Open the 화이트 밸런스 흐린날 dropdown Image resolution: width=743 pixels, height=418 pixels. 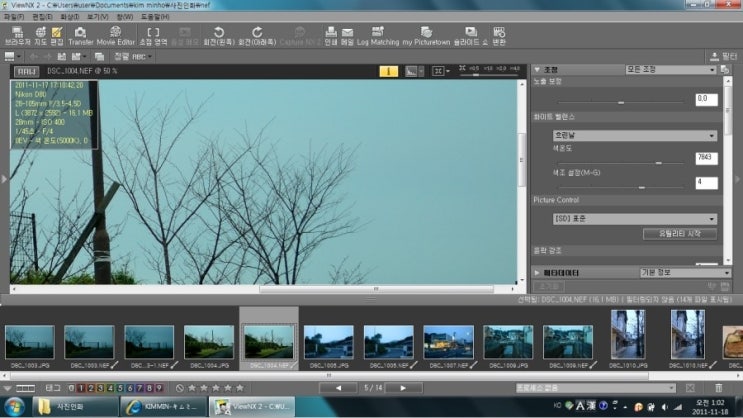pyautogui.click(x=635, y=135)
